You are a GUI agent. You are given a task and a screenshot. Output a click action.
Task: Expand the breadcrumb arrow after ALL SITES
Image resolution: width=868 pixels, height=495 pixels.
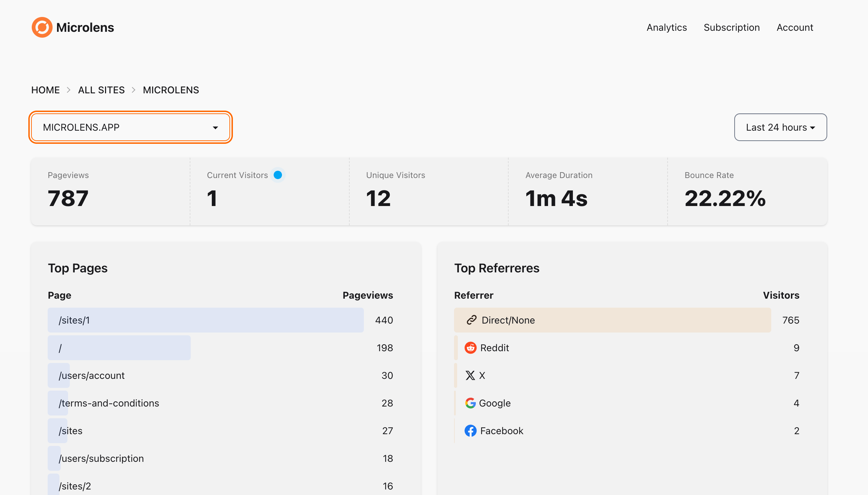tap(133, 90)
